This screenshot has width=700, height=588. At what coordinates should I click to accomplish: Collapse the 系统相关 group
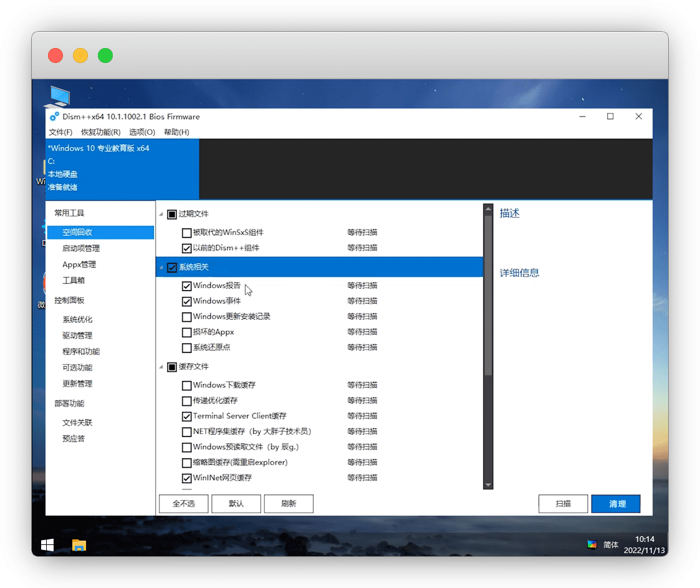coord(162,267)
